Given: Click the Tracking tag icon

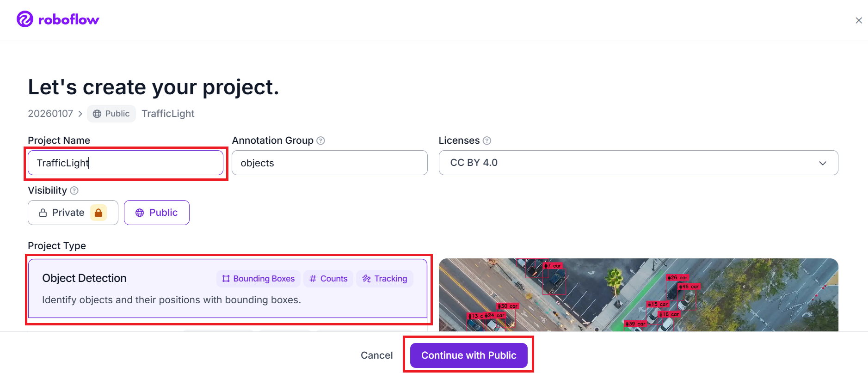Looking at the screenshot, I should pyautogui.click(x=367, y=279).
